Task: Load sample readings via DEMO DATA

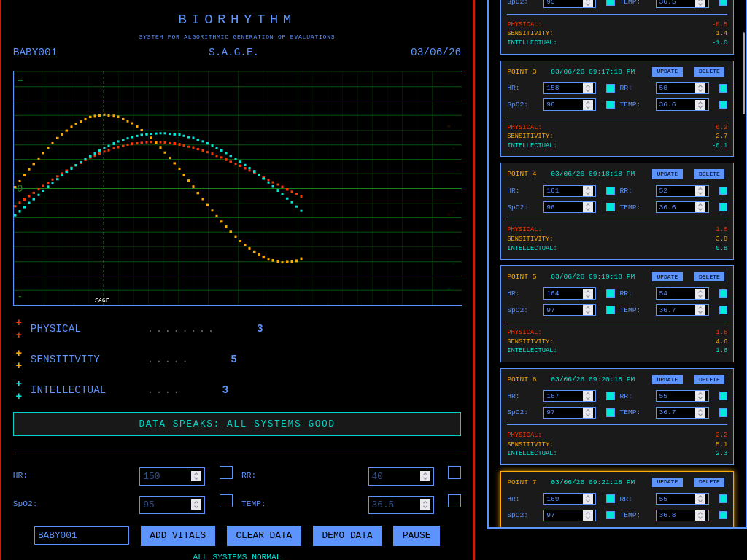Action: [347, 535]
